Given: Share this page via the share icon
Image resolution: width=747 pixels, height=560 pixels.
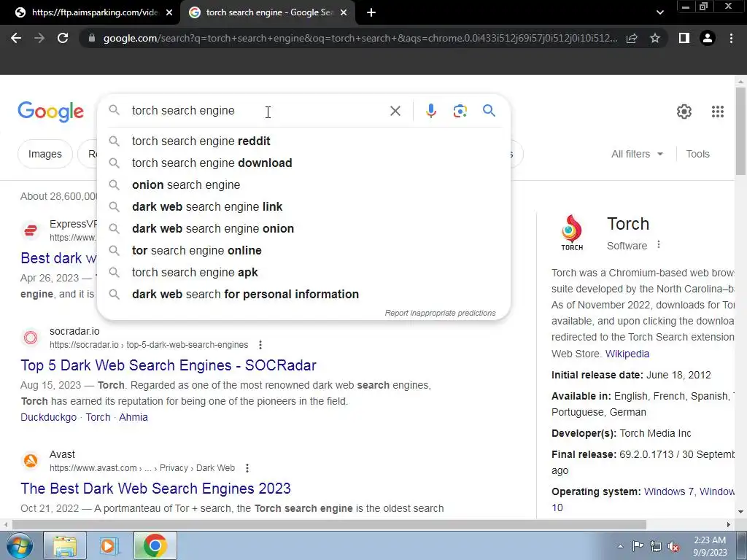Looking at the screenshot, I should pyautogui.click(x=632, y=38).
